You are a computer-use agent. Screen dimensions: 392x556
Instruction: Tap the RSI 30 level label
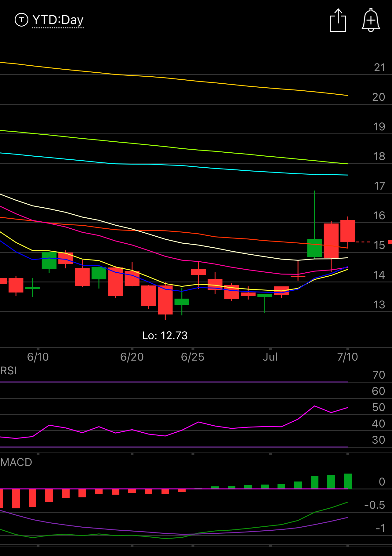(x=379, y=440)
